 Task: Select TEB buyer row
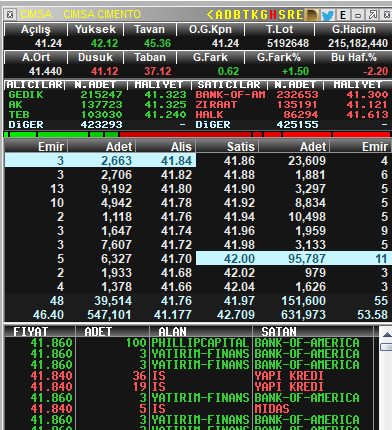(97, 115)
